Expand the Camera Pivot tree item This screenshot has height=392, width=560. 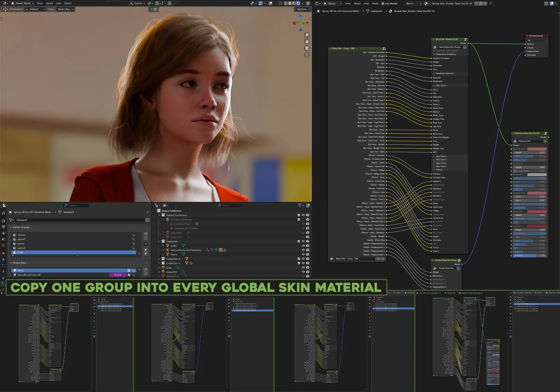click(x=168, y=224)
